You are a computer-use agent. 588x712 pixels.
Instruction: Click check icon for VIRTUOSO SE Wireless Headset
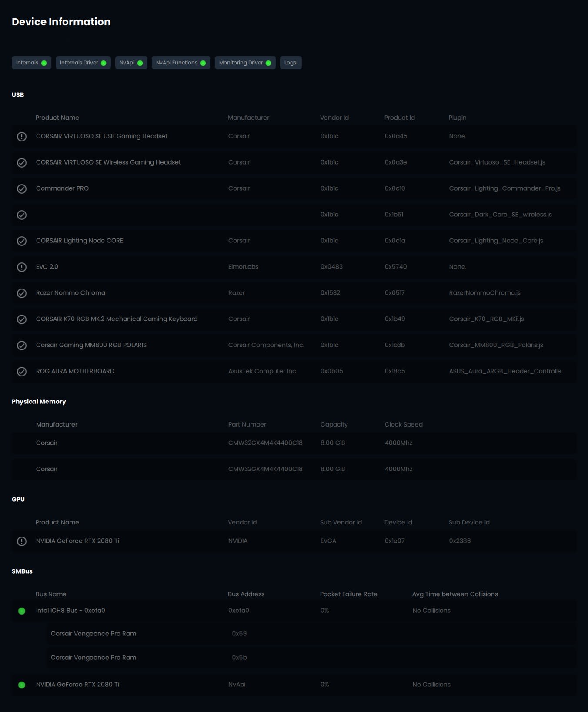pos(22,163)
